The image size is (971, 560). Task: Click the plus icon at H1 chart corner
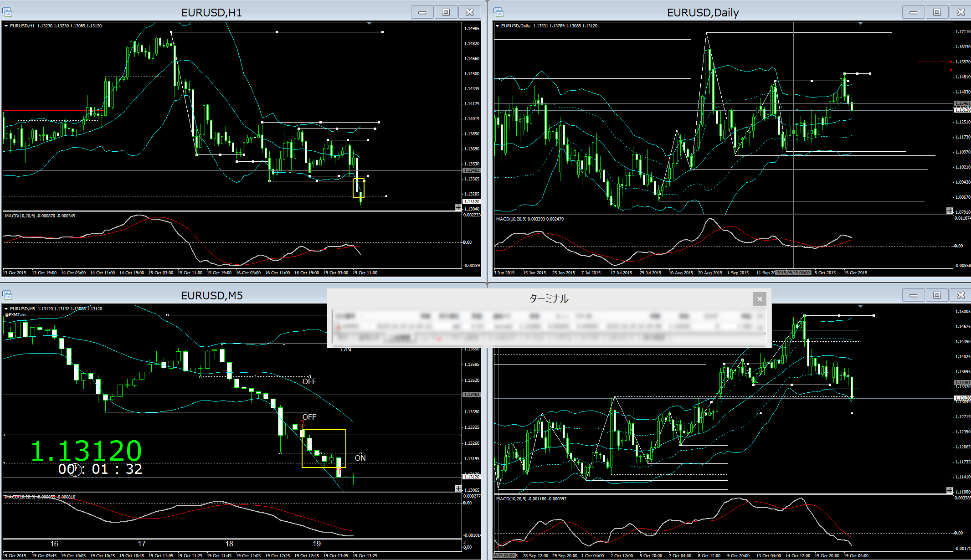pos(458,207)
